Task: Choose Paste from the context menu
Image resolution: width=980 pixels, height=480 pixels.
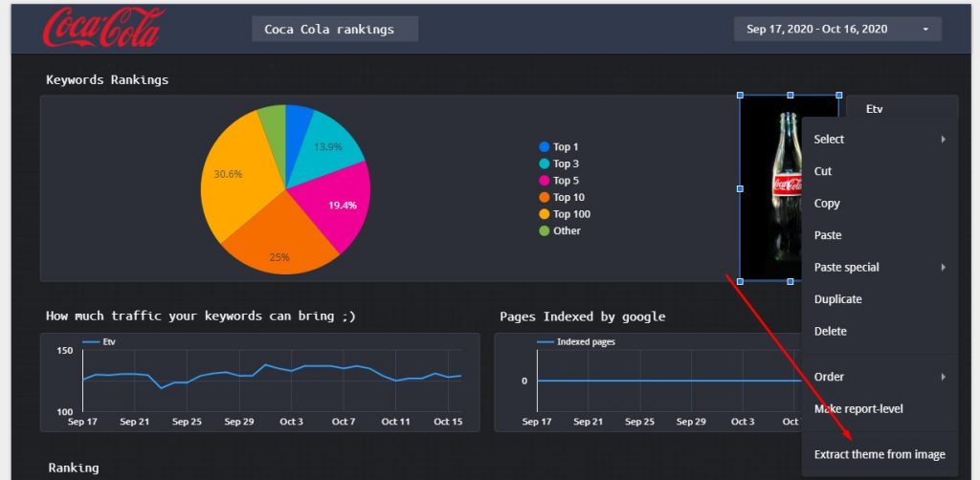Action: click(880, 235)
